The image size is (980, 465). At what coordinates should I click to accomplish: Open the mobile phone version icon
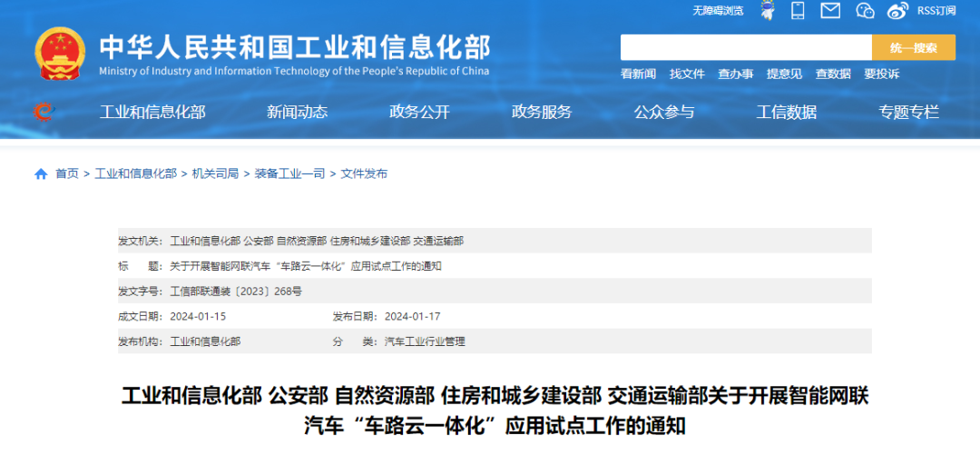pyautogui.click(x=798, y=11)
